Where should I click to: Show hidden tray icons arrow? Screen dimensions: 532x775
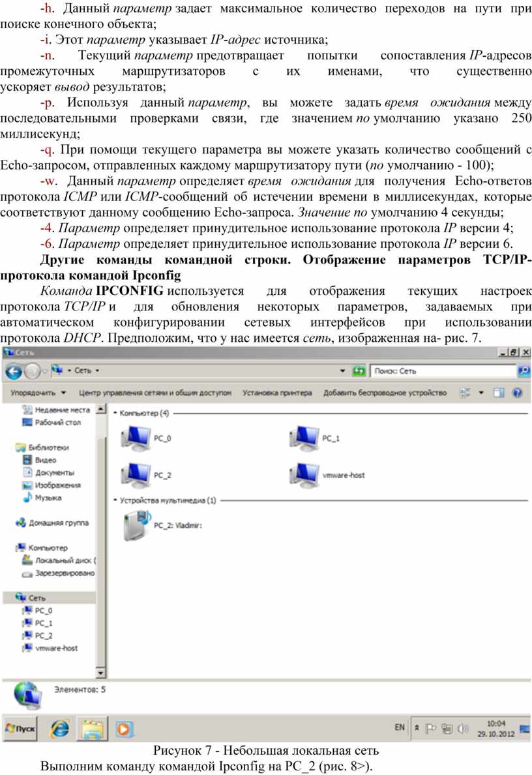[x=417, y=728]
